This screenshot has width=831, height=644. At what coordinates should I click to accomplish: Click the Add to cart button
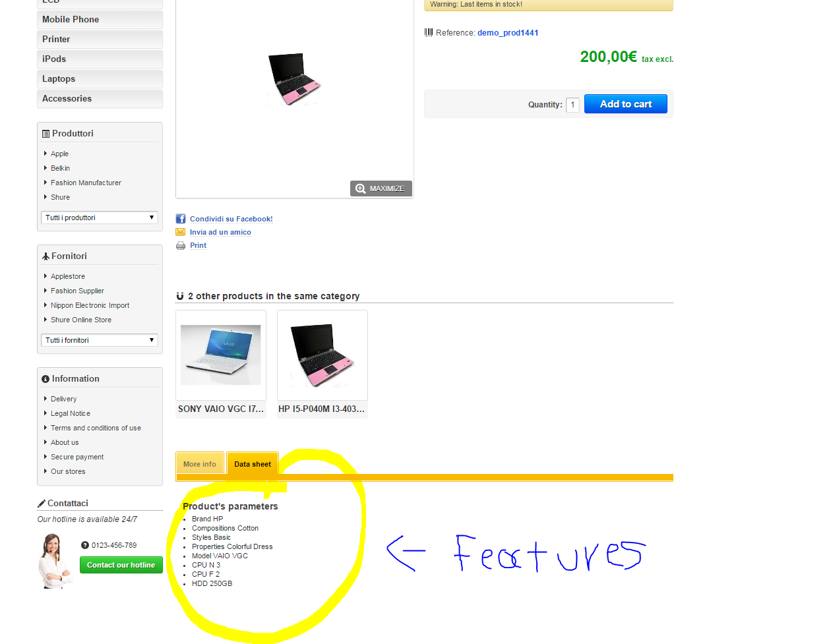click(626, 104)
